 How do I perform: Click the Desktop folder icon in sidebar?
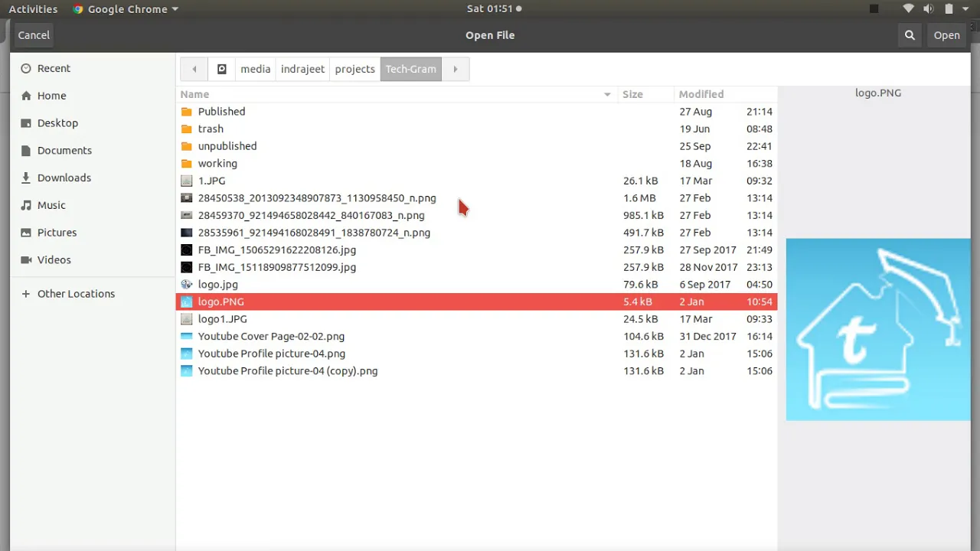(26, 123)
